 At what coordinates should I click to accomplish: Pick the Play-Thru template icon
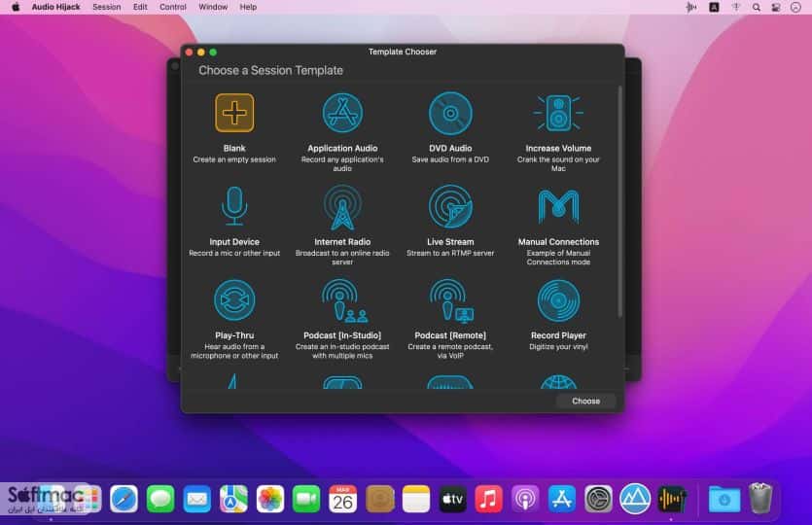click(234, 300)
